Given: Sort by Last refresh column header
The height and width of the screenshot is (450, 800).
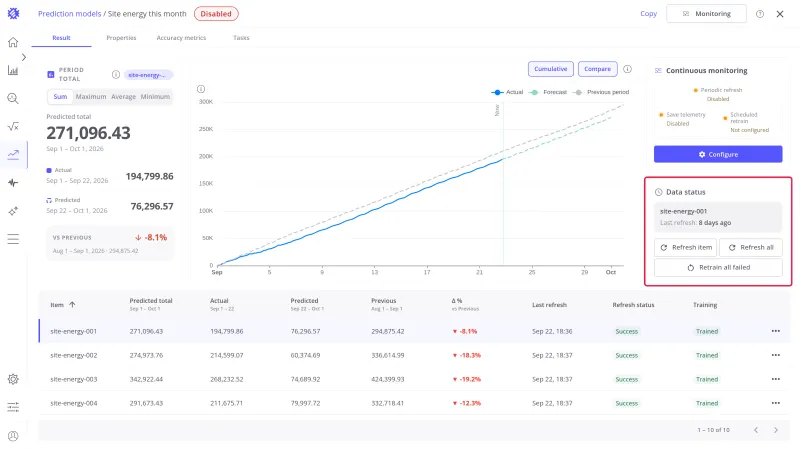Looking at the screenshot, I should (549, 305).
